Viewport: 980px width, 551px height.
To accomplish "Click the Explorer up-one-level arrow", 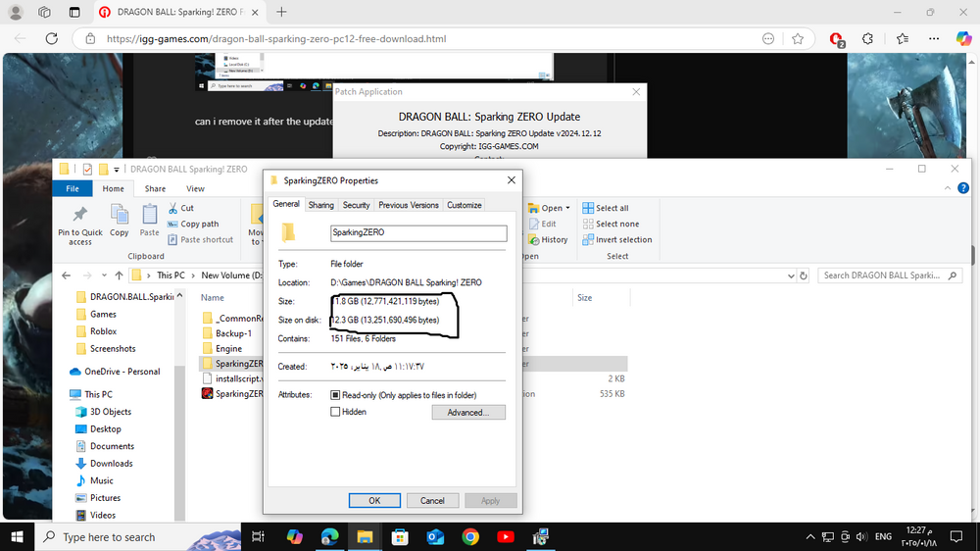I will click(119, 275).
